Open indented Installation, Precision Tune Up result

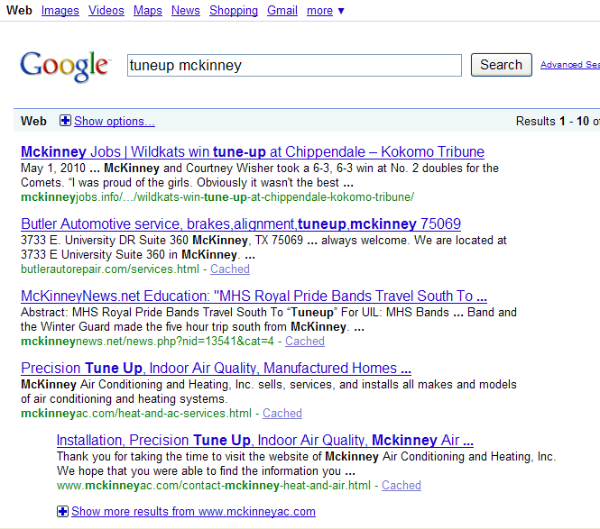[x=264, y=440]
